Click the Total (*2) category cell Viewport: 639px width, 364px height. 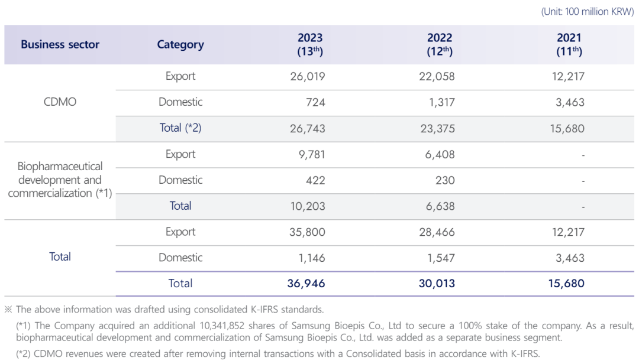click(180, 128)
